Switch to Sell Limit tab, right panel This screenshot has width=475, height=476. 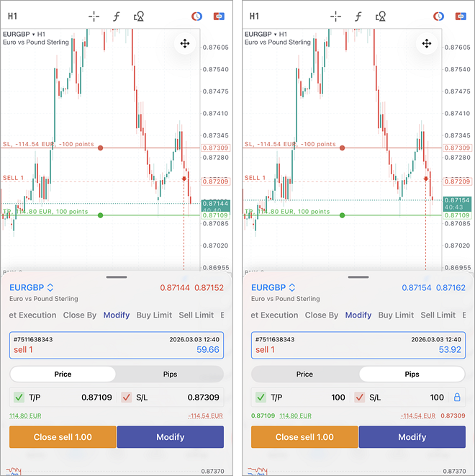click(438, 315)
